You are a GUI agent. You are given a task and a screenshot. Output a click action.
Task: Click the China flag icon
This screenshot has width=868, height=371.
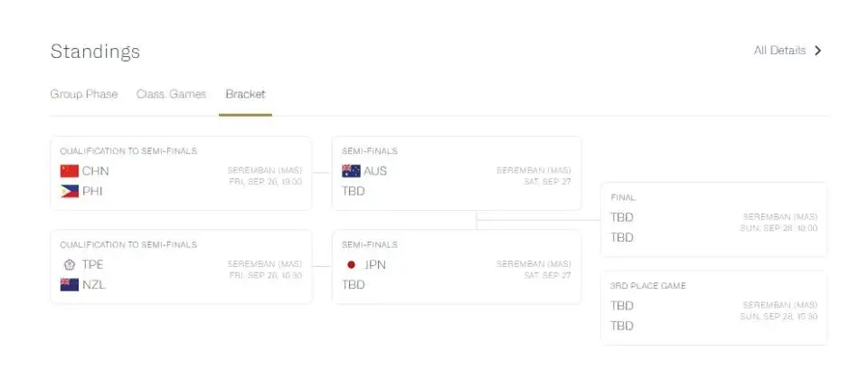pos(70,171)
